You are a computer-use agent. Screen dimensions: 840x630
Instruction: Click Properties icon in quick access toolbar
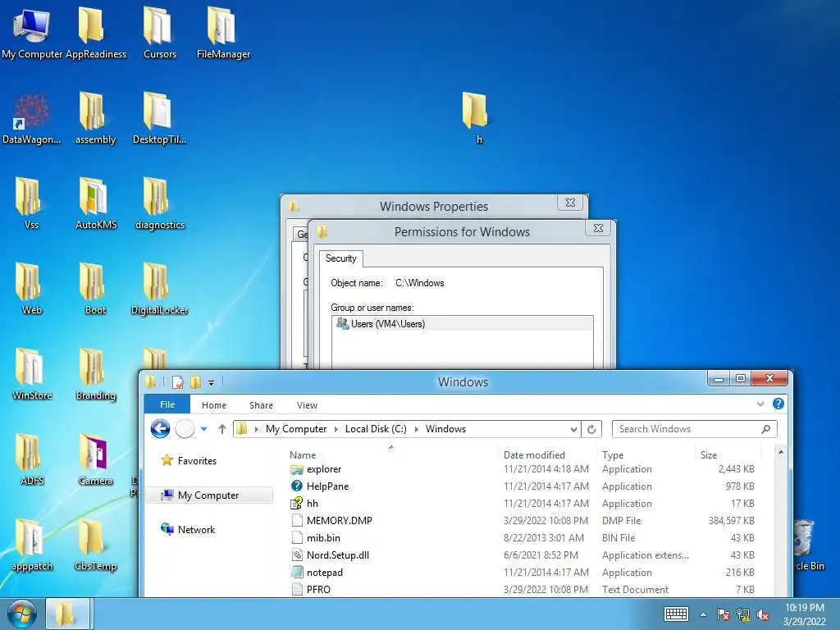click(x=178, y=382)
